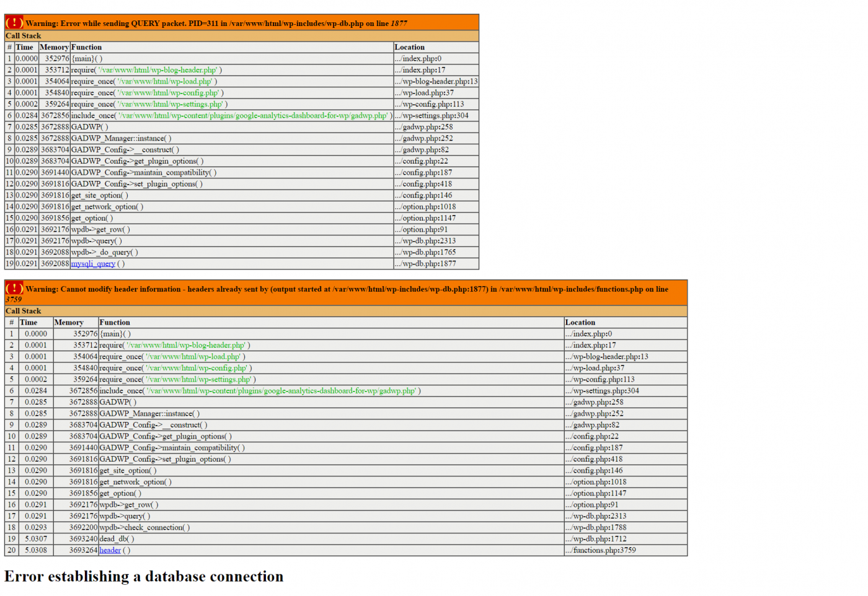Select the memory value 3693264

84,550
